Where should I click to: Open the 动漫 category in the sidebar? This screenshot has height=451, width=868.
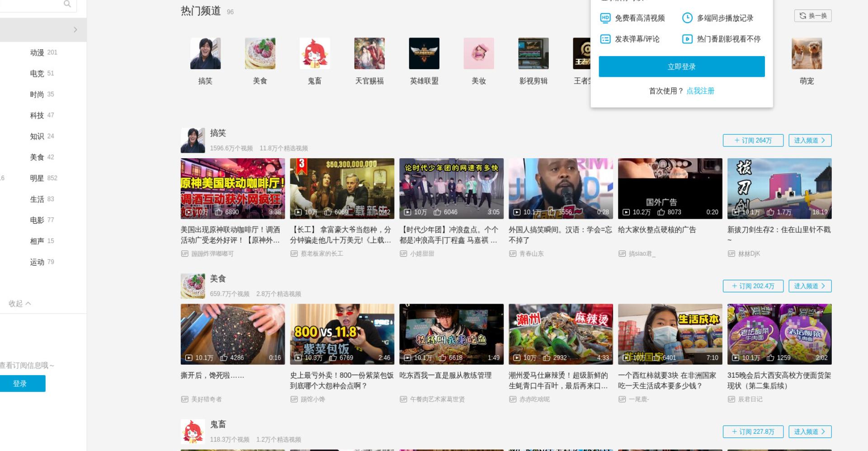[43, 52]
